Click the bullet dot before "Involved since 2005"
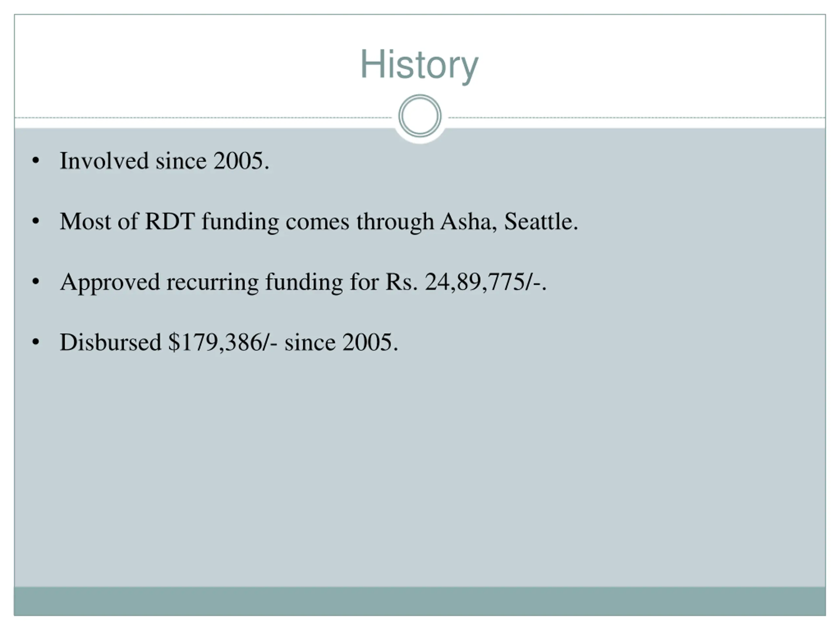Viewport: 840px width, 630px height. click(x=36, y=161)
